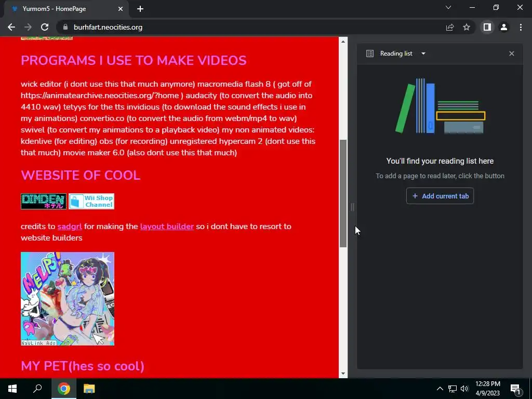Open network status tray icon

453,389
